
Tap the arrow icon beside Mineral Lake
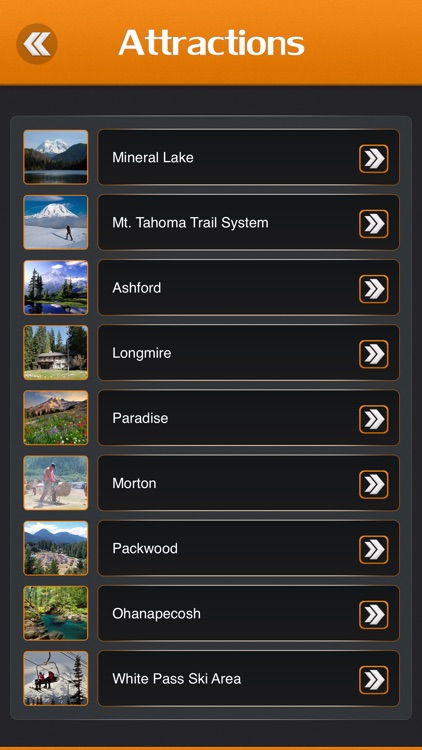[x=374, y=159]
